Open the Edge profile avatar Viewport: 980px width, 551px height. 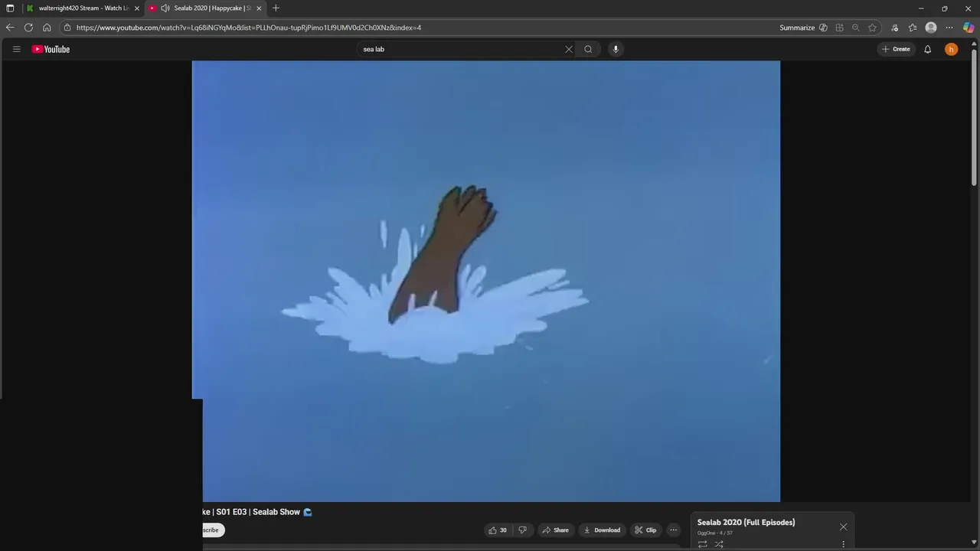click(931, 28)
